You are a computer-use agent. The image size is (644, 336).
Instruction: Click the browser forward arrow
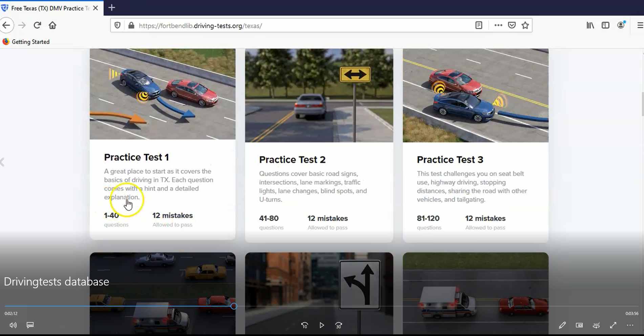[x=22, y=25]
